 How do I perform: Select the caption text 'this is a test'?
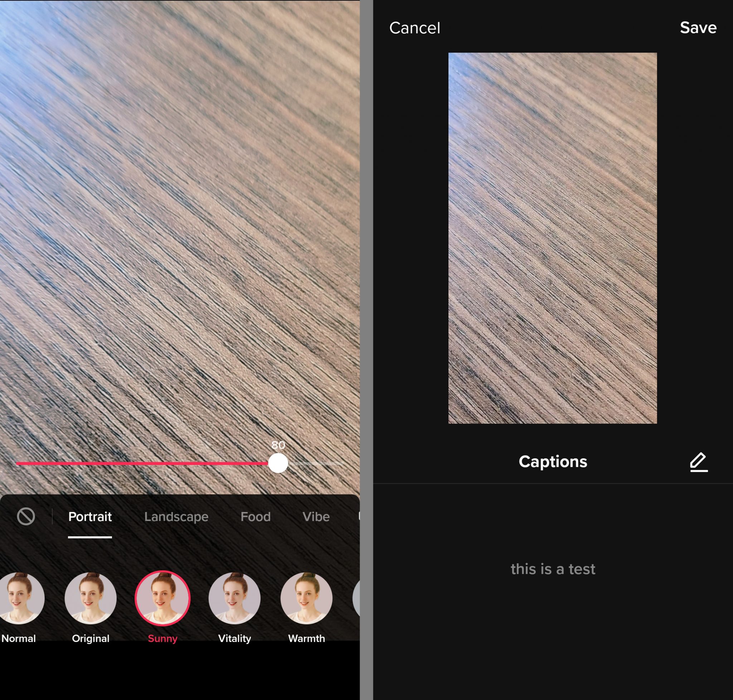(x=553, y=569)
